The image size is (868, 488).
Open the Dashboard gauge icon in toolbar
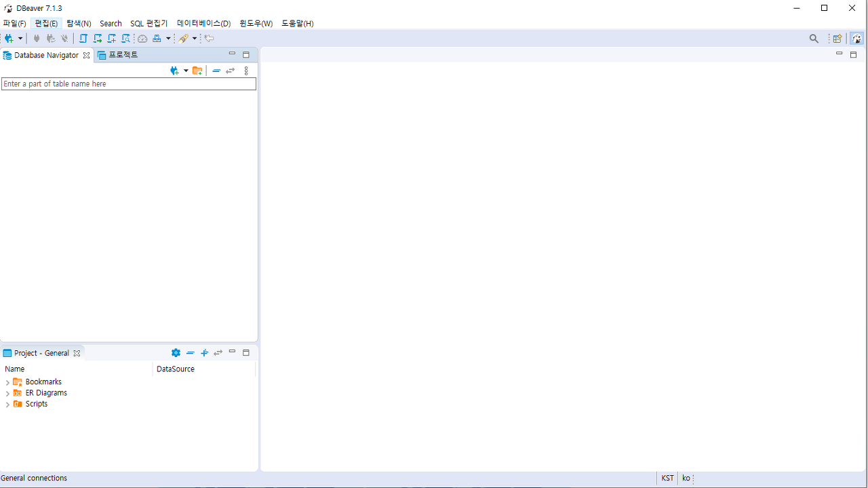click(142, 39)
